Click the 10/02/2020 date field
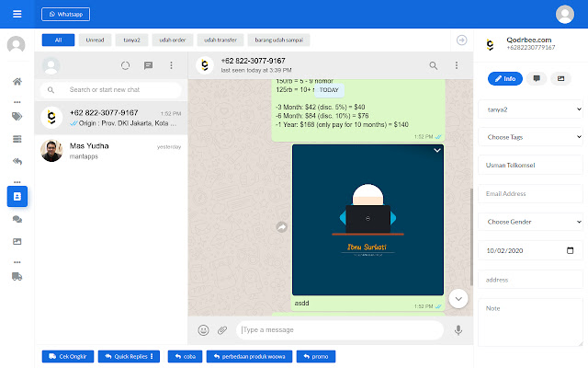588x368 pixels. [x=530, y=250]
